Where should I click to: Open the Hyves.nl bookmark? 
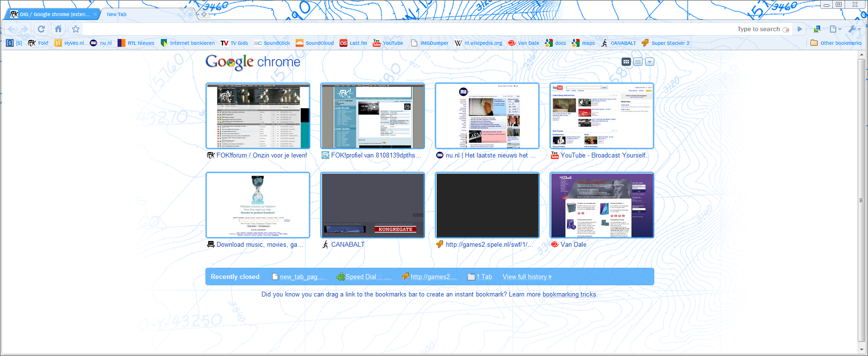point(69,43)
